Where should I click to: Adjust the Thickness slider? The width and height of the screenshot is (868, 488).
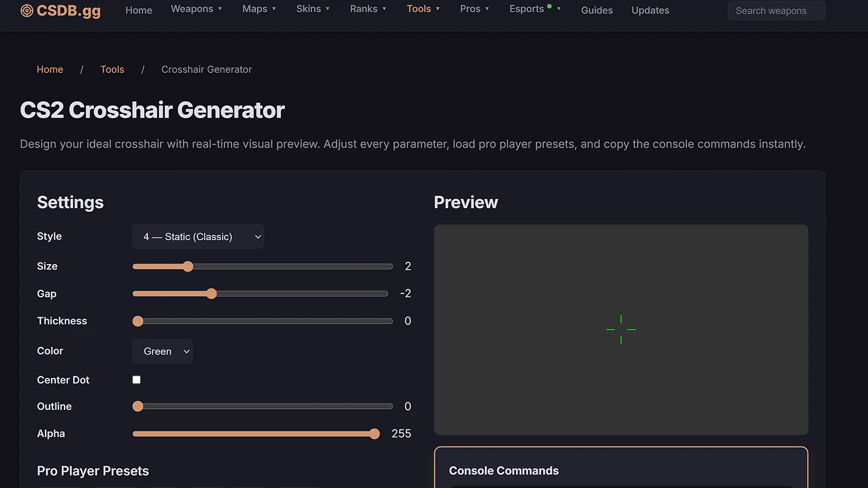coord(263,321)
